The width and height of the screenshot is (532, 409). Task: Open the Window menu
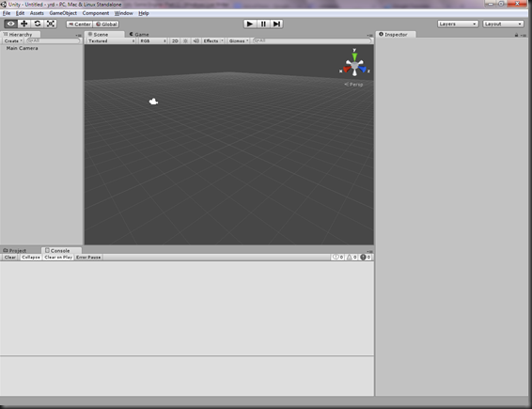123,13
